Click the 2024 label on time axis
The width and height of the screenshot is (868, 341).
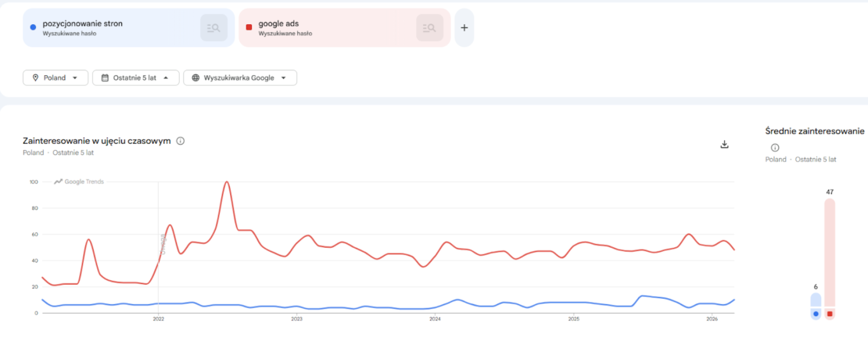pos(435,319)
